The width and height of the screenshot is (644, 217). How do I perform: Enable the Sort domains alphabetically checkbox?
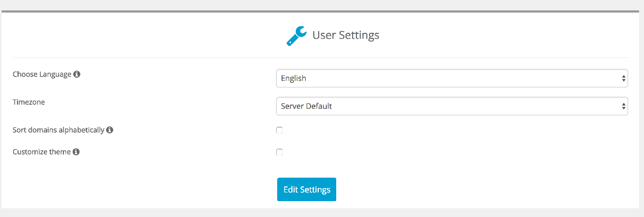pyautogui.click(x=279, y=130)
